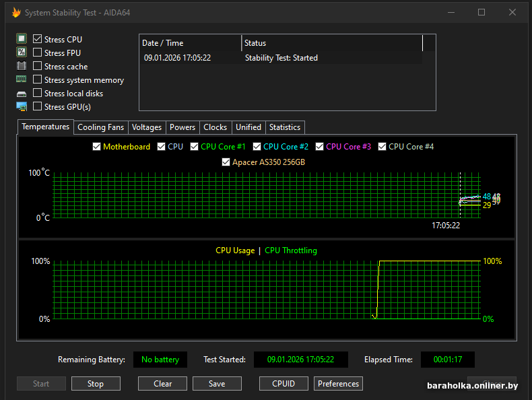The width and height of the screenshot is (532, 400).
Task: Click the disk drive icon beside local disks
Action: 22,94
